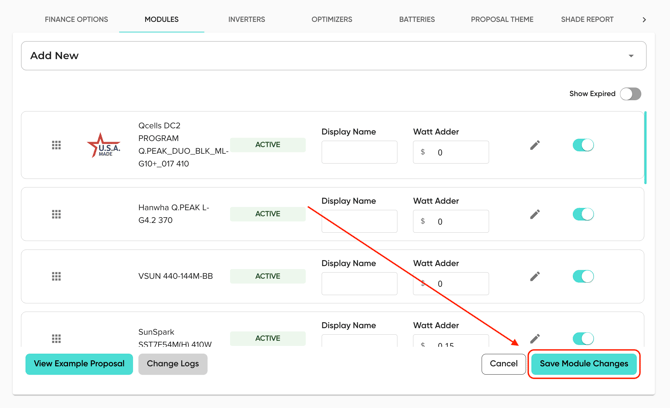The width and height of the screenshot is (670, 408).
Task: Grab the drag handle for Qcells DC2 row
Action: 56,145
